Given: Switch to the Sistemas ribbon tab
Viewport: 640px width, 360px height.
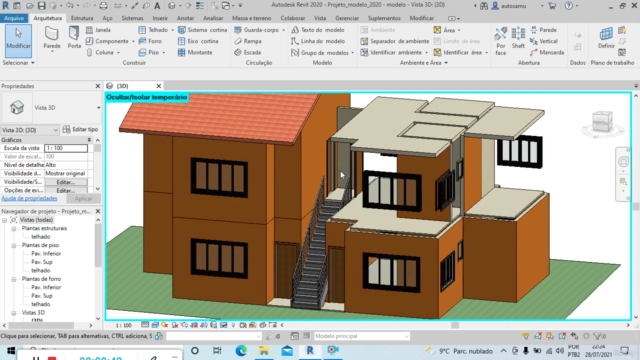Looking at the screenshot, I should tap(132, 18).
